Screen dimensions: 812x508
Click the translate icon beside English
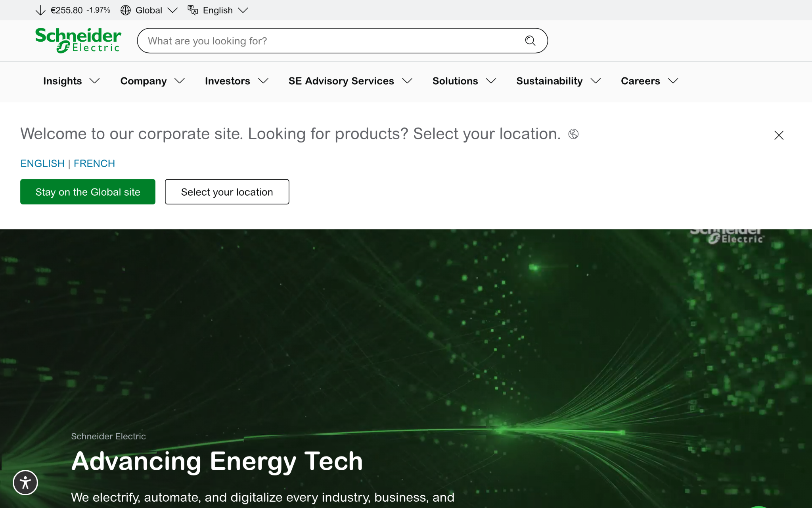pyautogui.click(x=193, y=10)
